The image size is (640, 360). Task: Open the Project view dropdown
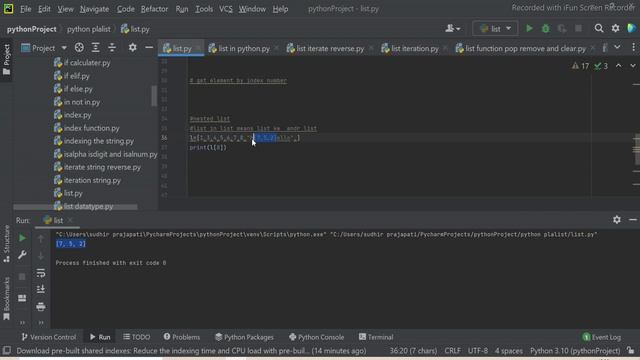[44, 48]
